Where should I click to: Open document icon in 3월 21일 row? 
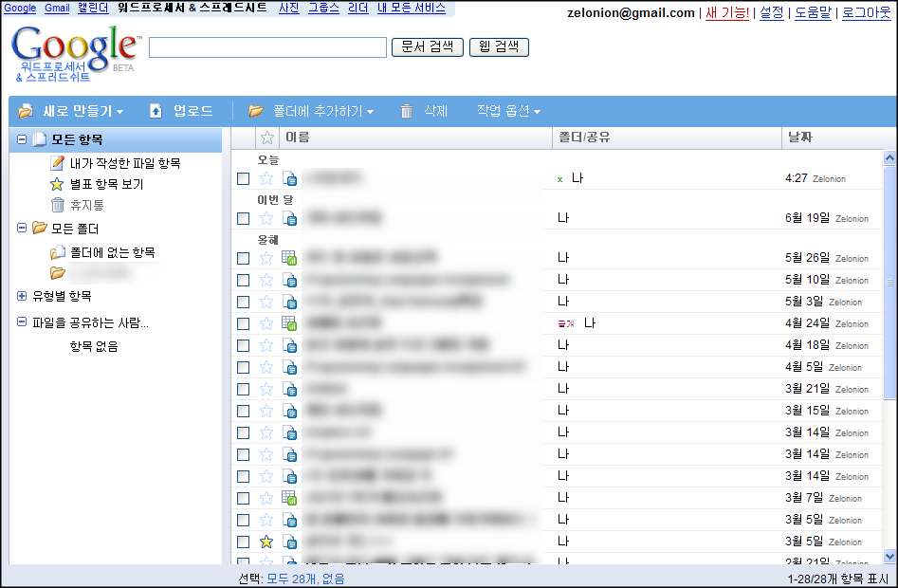coord(290,390)
